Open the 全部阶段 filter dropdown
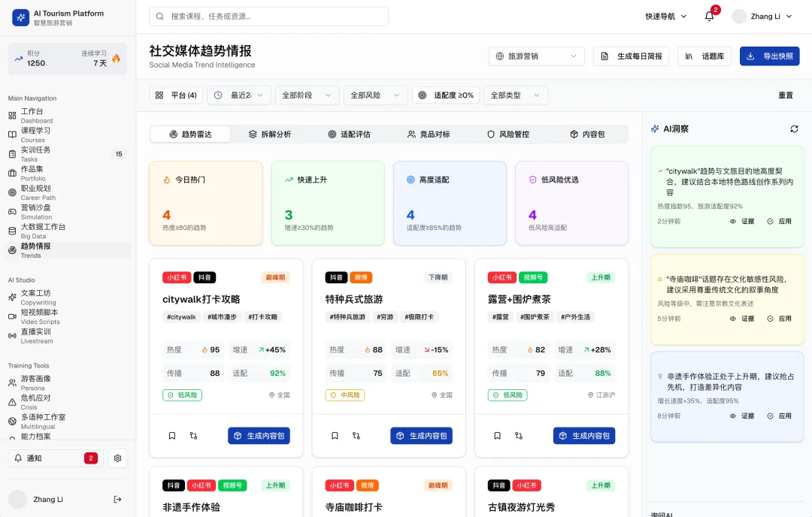The image size is (812, 517). [x=307, y=95]
